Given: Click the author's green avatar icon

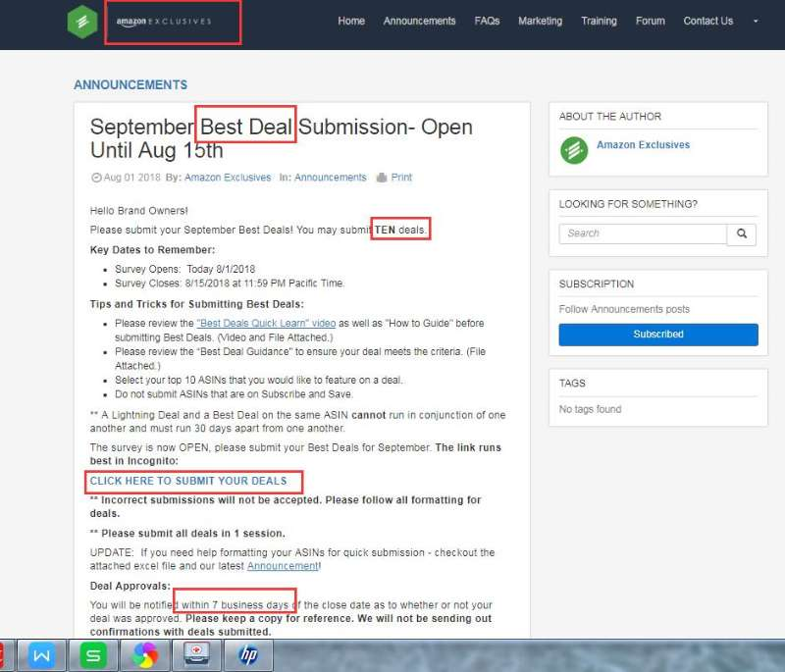Looking at the screenshot, I should [574, 150].
